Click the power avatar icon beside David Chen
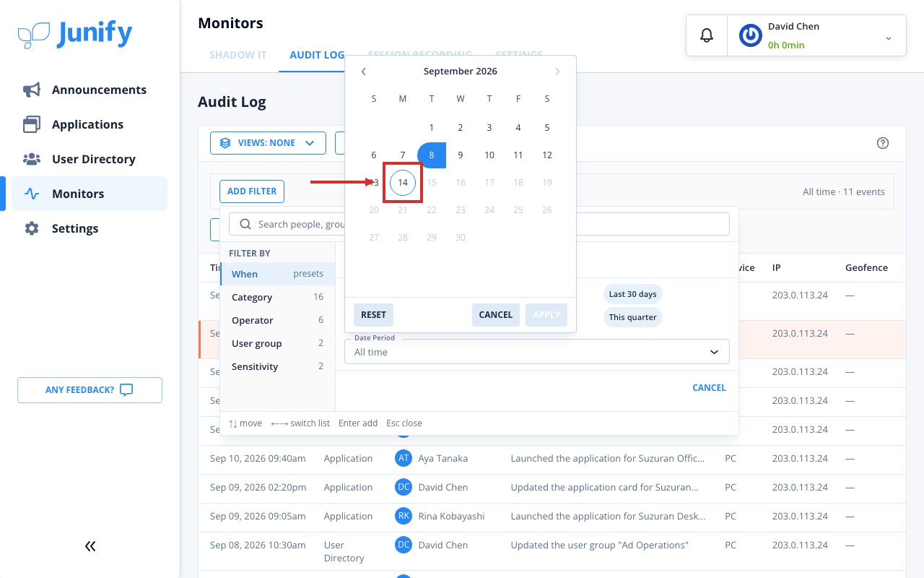Screen dimensions: 924x578 pos(751,35)
